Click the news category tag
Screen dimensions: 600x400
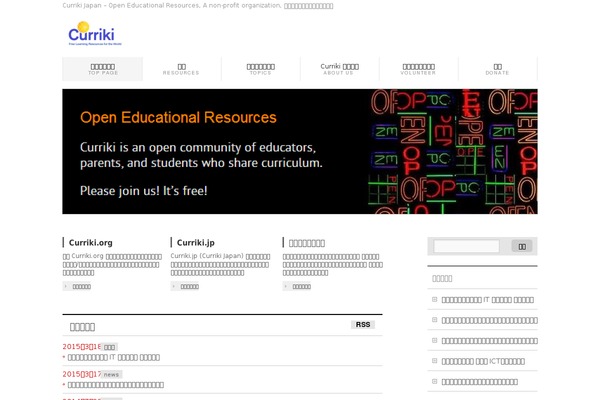click(111, 375)
